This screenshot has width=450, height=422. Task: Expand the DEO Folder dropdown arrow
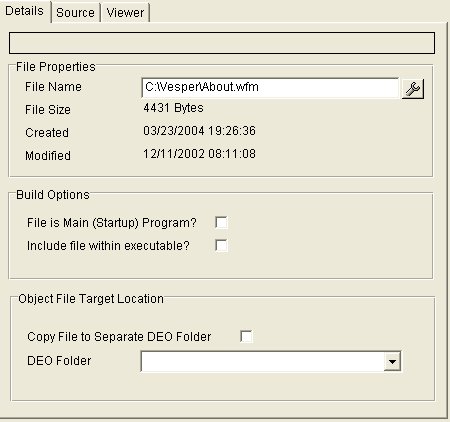[392, 361]
